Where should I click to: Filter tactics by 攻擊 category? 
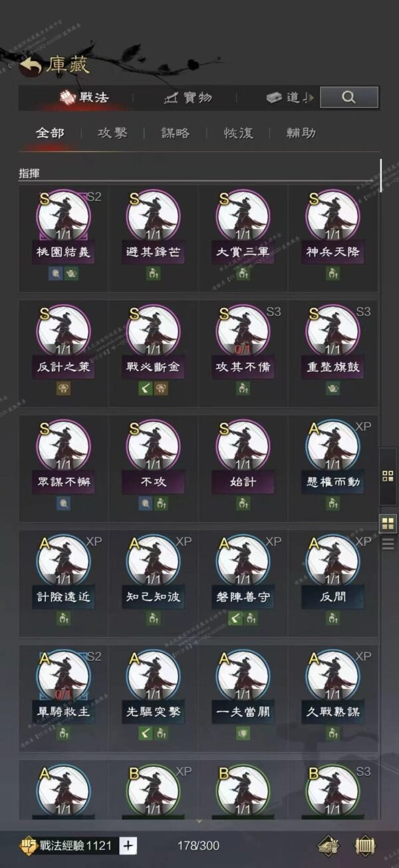point(112,133)
